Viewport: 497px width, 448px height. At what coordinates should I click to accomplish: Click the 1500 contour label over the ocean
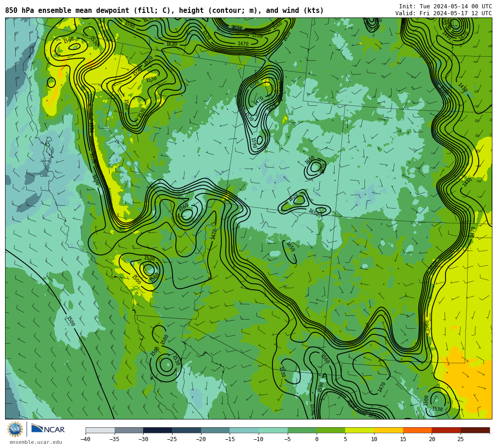tap(71, 321)
